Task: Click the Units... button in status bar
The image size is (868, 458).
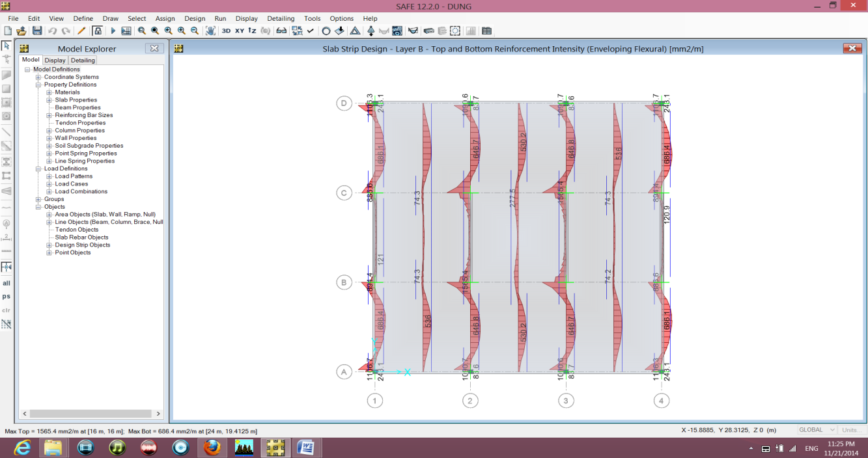Action: [x=851, y=430]
